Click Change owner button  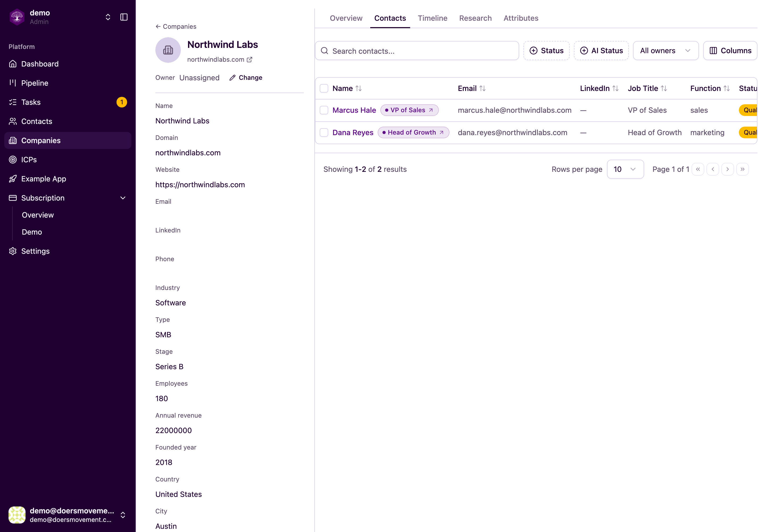pos(246,78)
